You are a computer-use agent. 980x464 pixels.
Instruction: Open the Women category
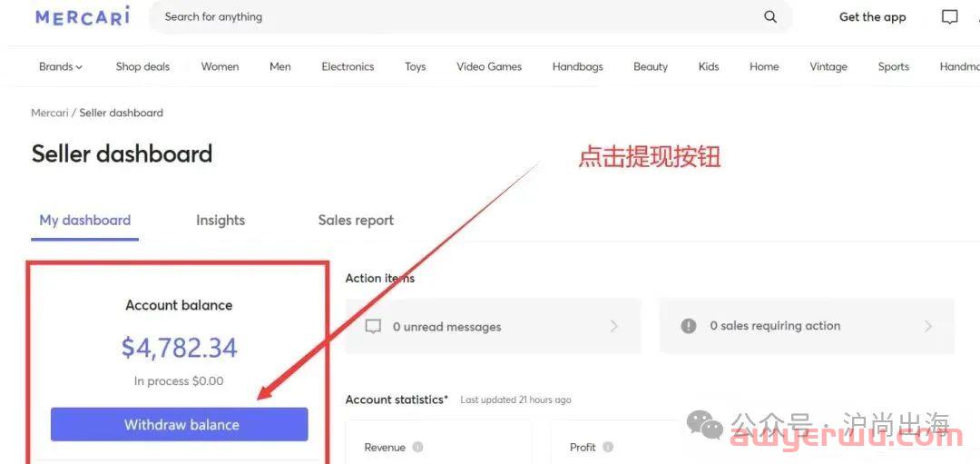click(220, 67)
